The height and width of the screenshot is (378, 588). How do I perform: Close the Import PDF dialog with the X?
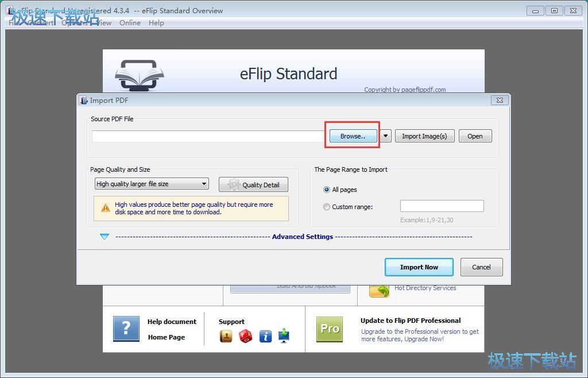[x=500, y=100]
